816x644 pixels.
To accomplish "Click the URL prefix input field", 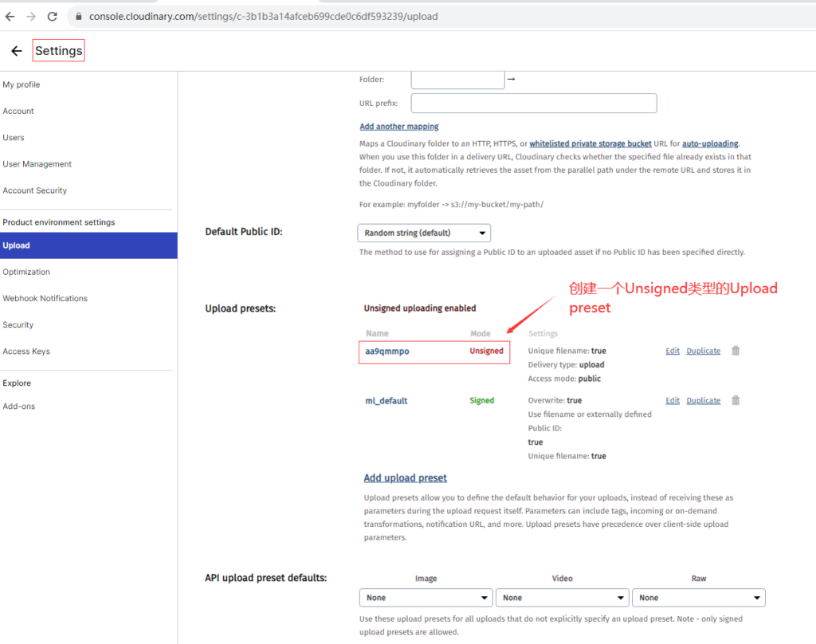I will pos(533,103).
